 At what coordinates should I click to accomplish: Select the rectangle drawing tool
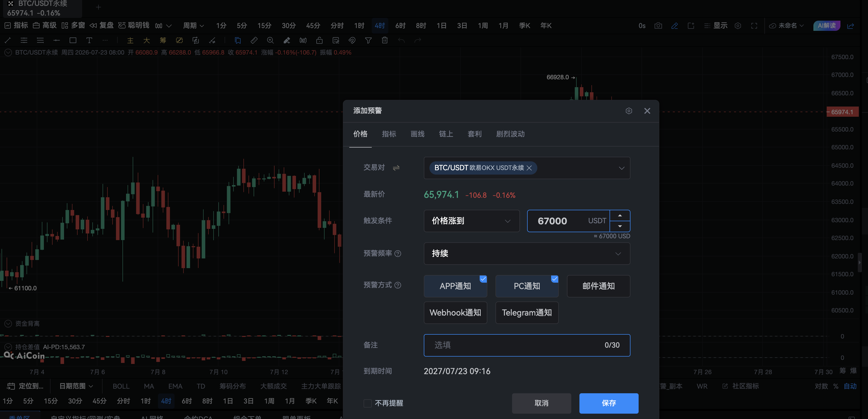point(73,40)
